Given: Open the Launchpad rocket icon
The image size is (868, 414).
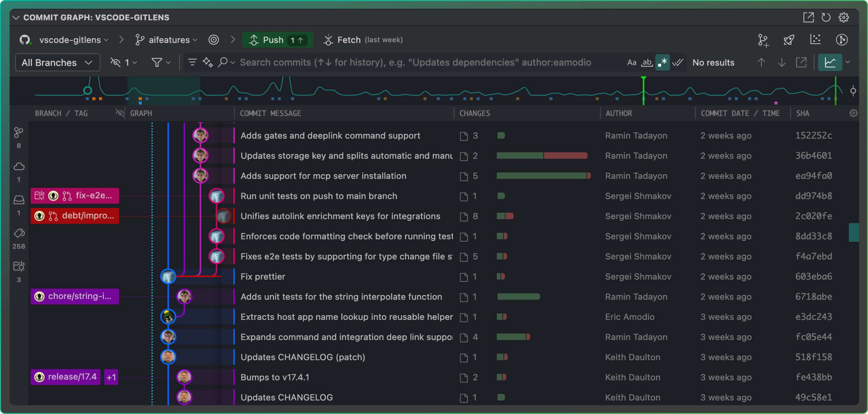Looking at the screenshot, I should [789, 40].
